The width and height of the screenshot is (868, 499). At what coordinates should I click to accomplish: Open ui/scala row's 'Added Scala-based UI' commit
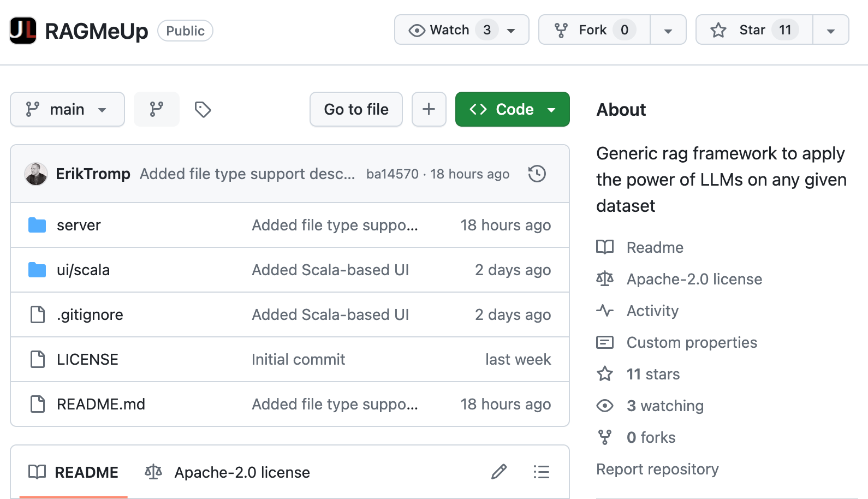[x=330, y=270]
